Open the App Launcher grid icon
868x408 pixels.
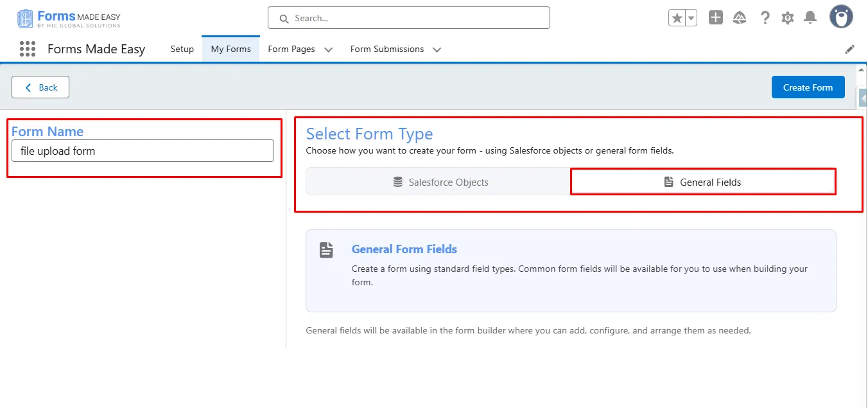[x=27, y=49]
